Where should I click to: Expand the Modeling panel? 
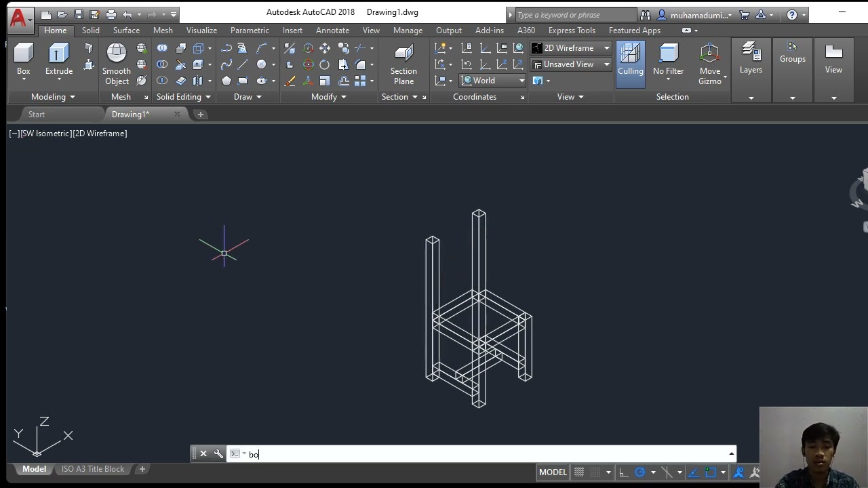pos(53,97)
